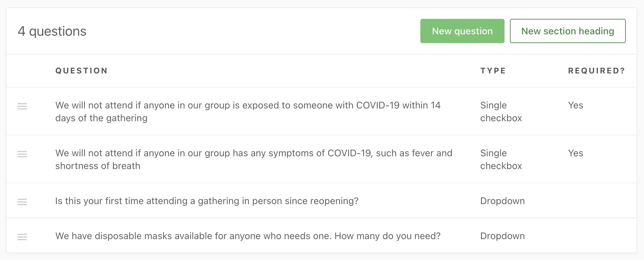Click drag handle for first time attending question
The width and height of the screenshot is (644, 260).
click(x=22, y=202)
